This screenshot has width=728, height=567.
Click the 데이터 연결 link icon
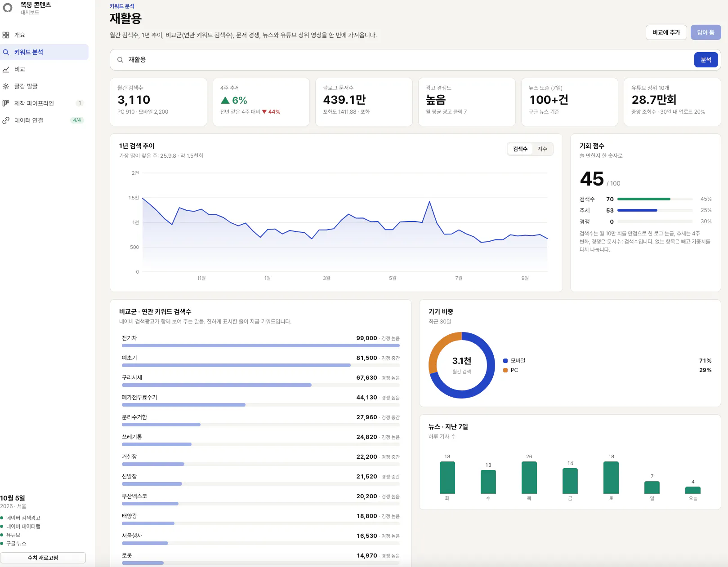pyautogui.click(x=6, y=120)
